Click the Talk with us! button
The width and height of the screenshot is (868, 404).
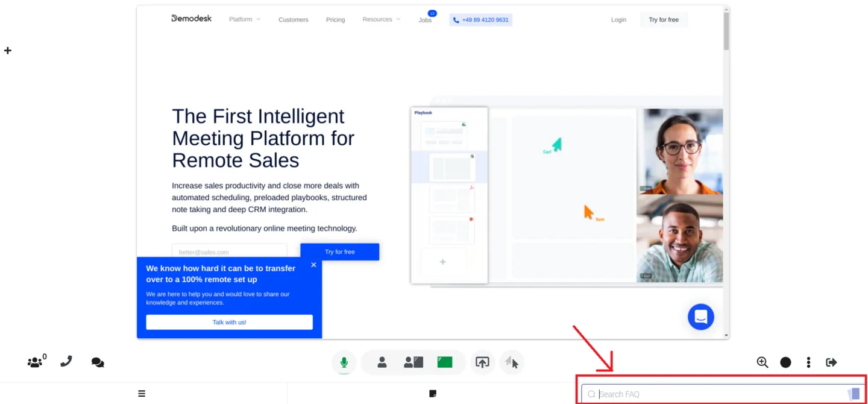(230, 322)
